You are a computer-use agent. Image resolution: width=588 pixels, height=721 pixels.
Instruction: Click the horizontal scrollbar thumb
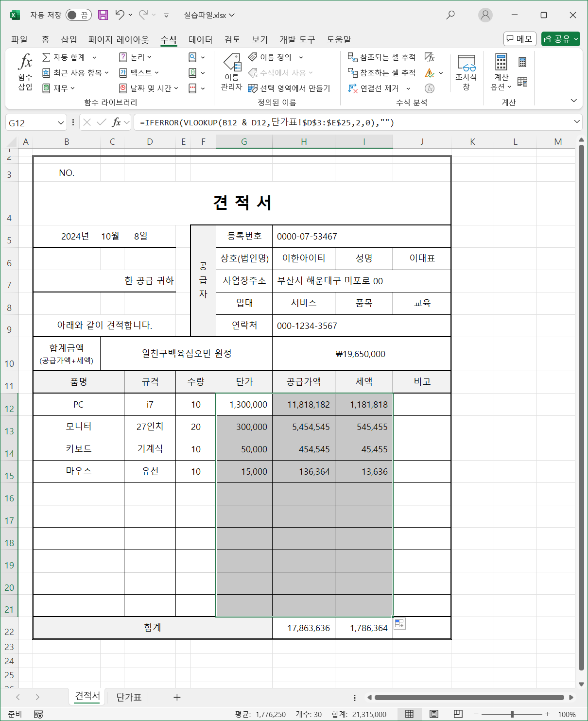coord(469,697)
